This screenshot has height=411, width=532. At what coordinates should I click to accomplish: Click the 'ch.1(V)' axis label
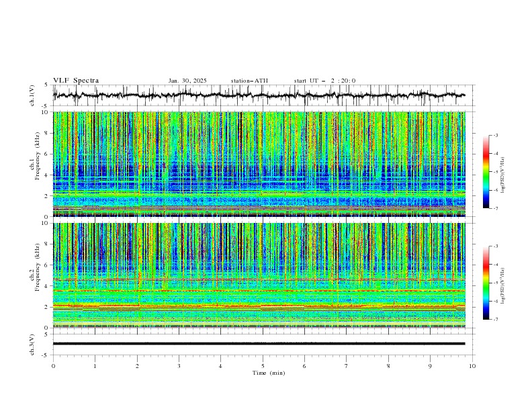click(x=32, y=95)
